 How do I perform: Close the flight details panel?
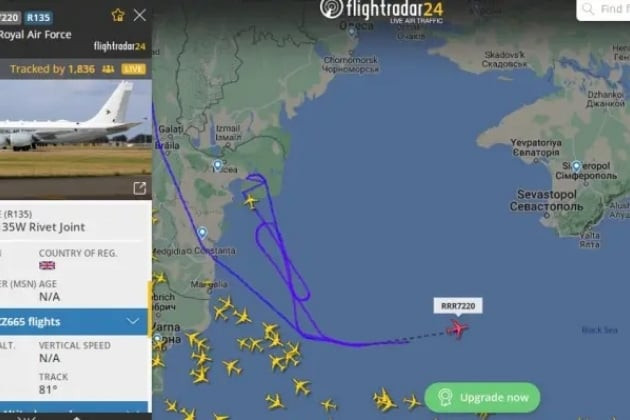point(139,15)
